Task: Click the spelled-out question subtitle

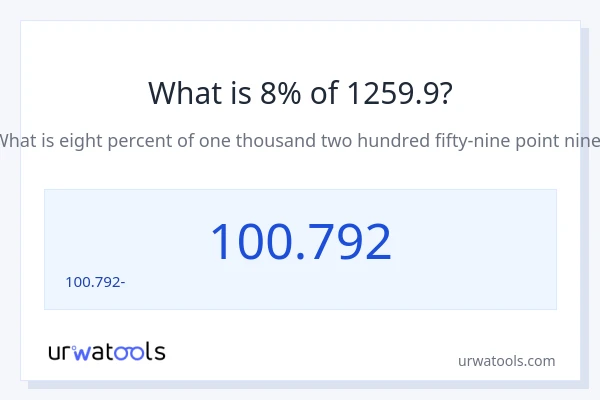Action: tap(300, 141)
